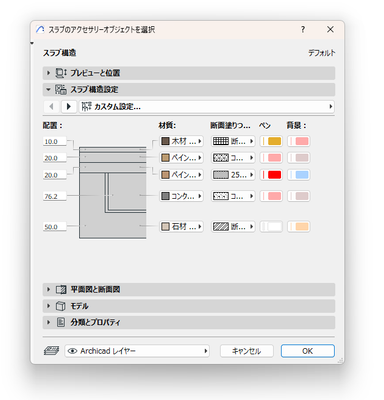Pick the white pen swatch in 石材 row
The width and height of the screenshot is (384, 400).
coord(271,227)
